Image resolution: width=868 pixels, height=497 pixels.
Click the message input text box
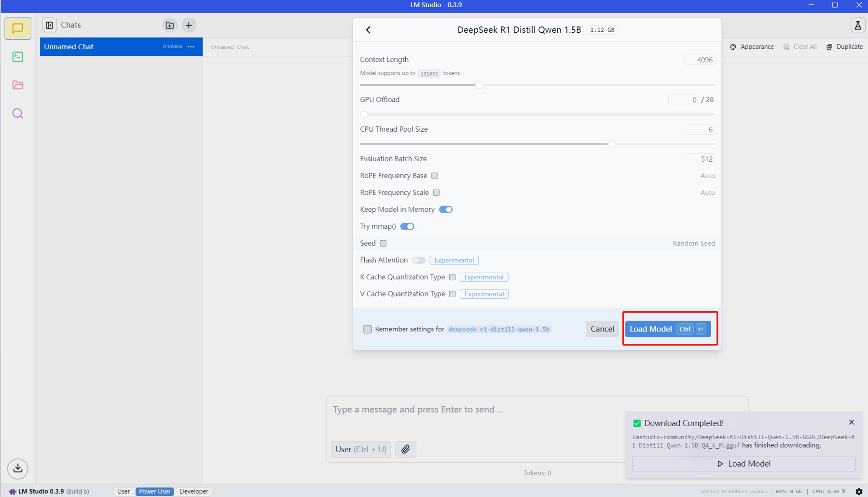[x=537, y=410]
